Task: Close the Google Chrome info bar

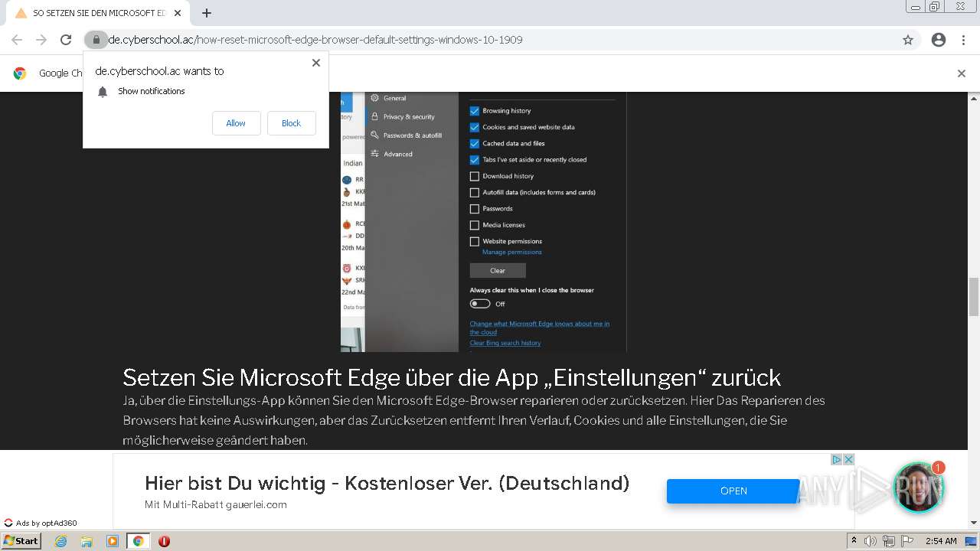Action: (962, 73)
